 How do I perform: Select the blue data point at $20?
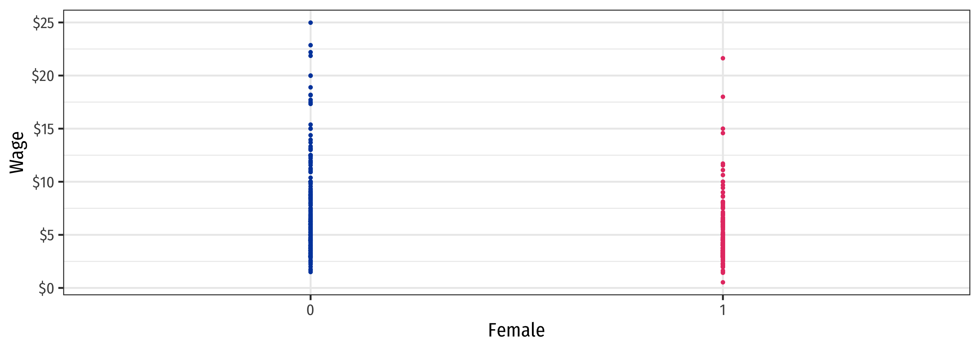[310, 76]
